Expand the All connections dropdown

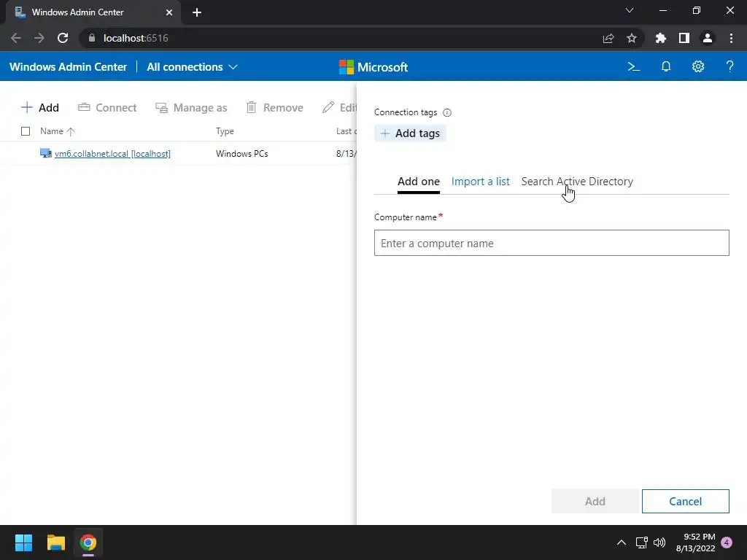click(x=192, y=67)
